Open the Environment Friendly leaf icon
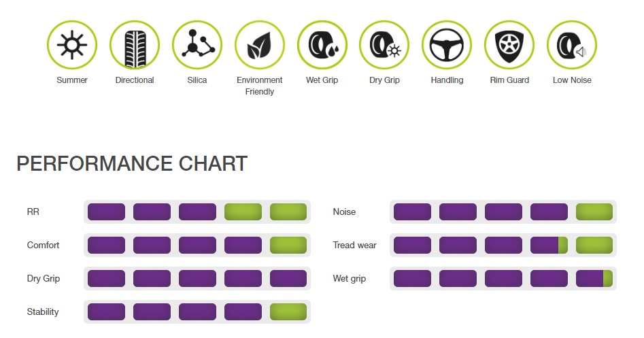This screenshot has width=644, height=338. [260, 45]
